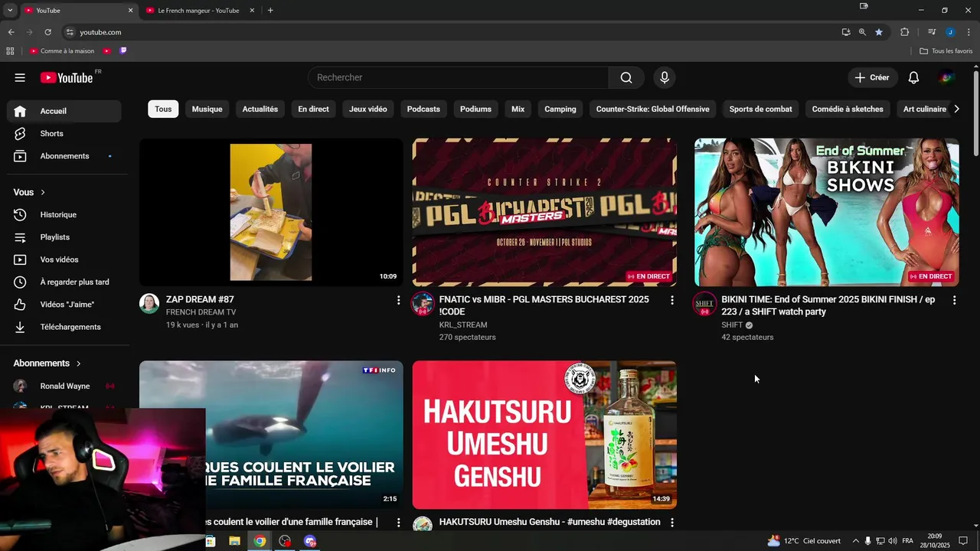Viewport: 980px width, 551px height.
Task: Open the tab search dropdown in Chrome
Action: pyautogui.click(x=10, y=11)
